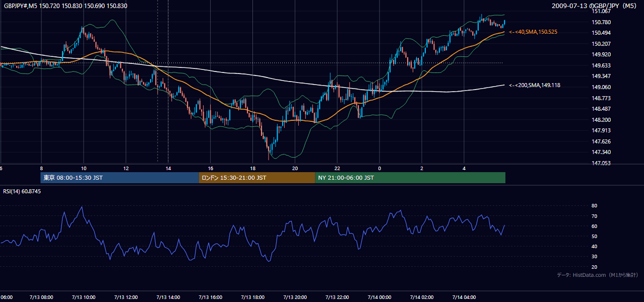The height and width of the screenshot is (302, 644).
Task: Click the orange 40 SMA label 150.525
Action: click(x=533, y=32)
